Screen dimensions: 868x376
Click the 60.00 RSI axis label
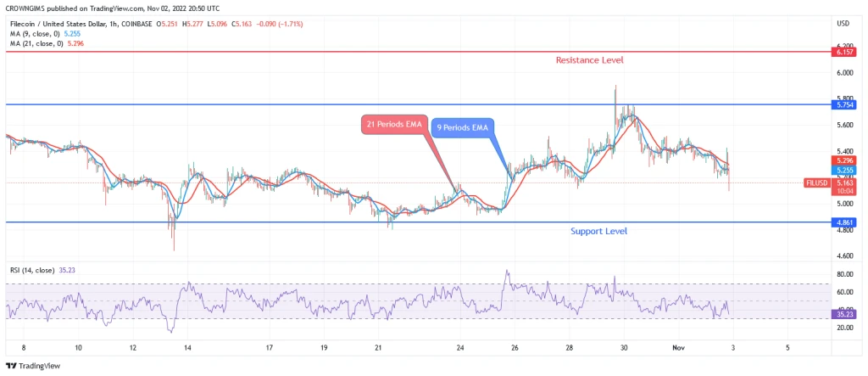[844, 292]
